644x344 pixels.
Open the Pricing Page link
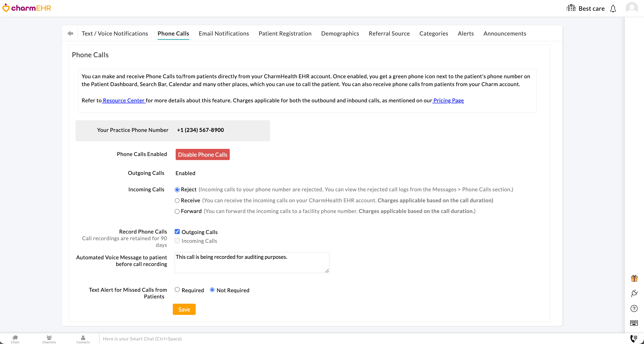pyautogui.click(x=448, y=100)
